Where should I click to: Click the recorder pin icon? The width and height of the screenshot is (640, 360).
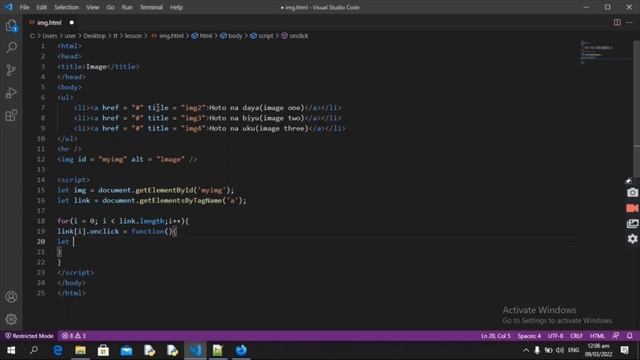[x=629, y=181]
